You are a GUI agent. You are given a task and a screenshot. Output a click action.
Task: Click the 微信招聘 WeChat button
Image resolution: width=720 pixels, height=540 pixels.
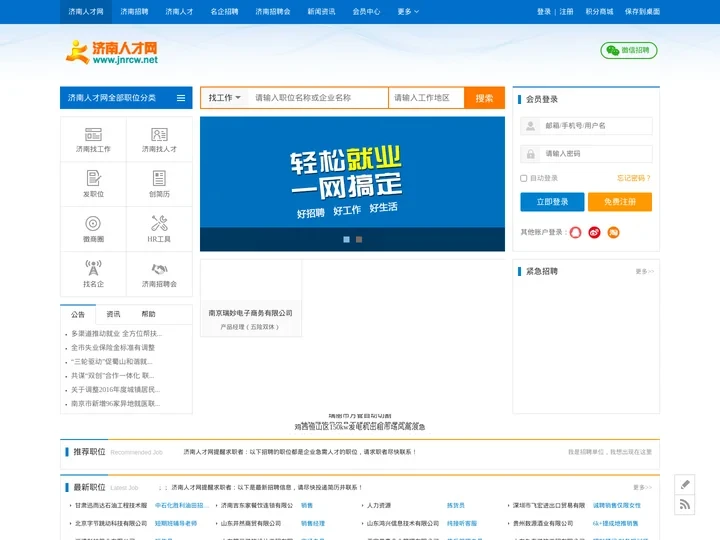point(629,50)
